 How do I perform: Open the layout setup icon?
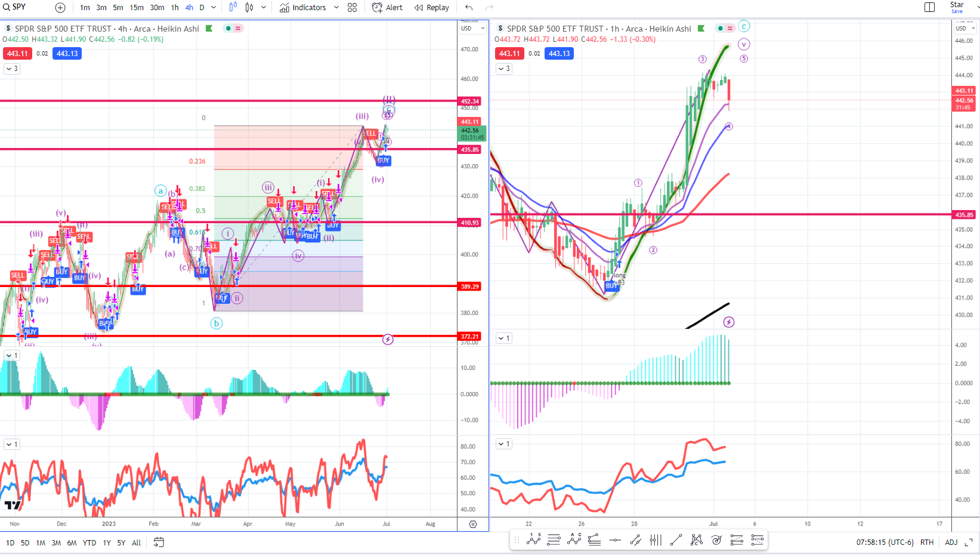929,7
